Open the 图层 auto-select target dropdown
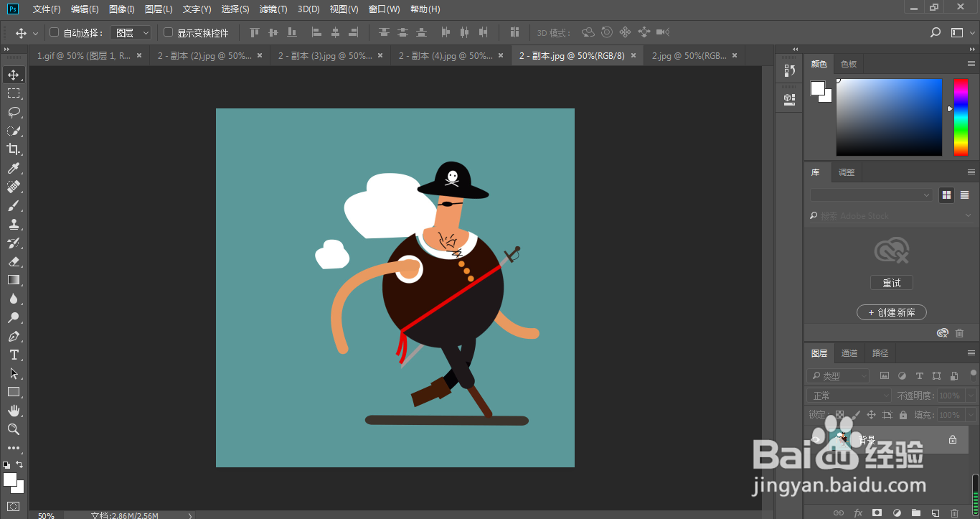This screenshot has height=519, width=980. pyautogui.click(x=131, y=32)
